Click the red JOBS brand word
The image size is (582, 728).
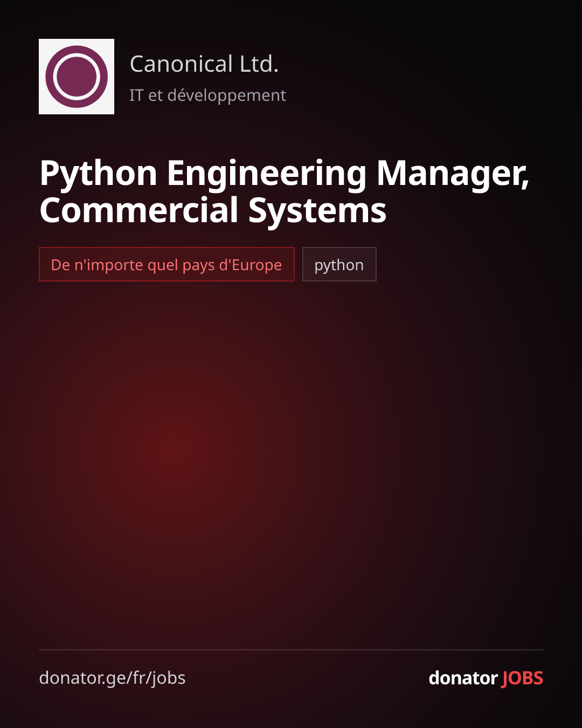tap(522, 678)
